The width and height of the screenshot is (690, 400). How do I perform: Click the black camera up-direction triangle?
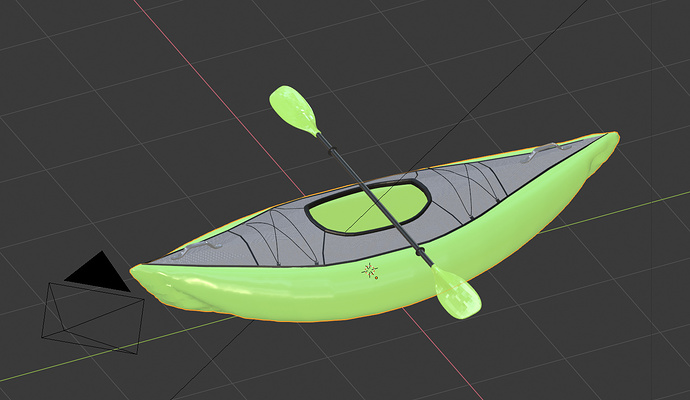[99, 272]
